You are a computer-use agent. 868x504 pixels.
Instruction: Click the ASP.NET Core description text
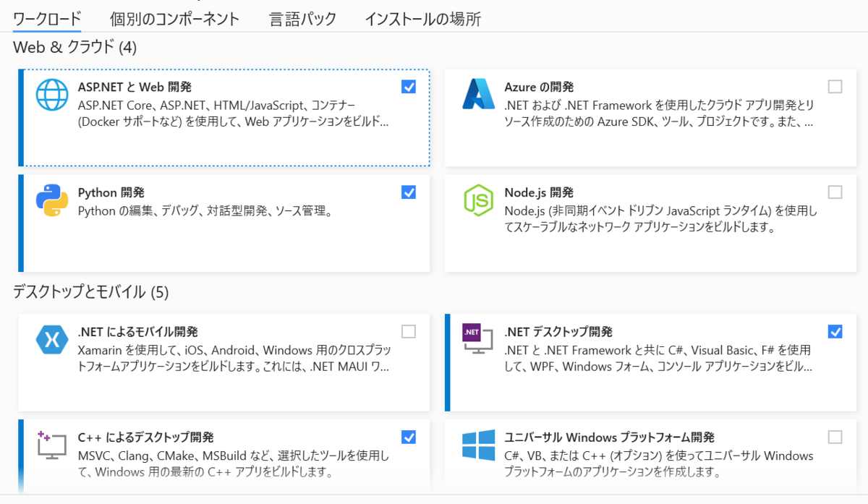[x=234, y=113]
